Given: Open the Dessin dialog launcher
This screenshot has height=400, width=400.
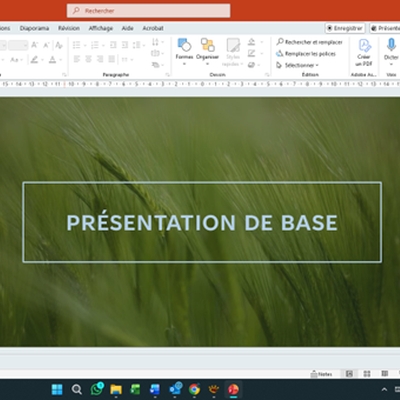Looking at the screenshot, I should click(267, 75).
